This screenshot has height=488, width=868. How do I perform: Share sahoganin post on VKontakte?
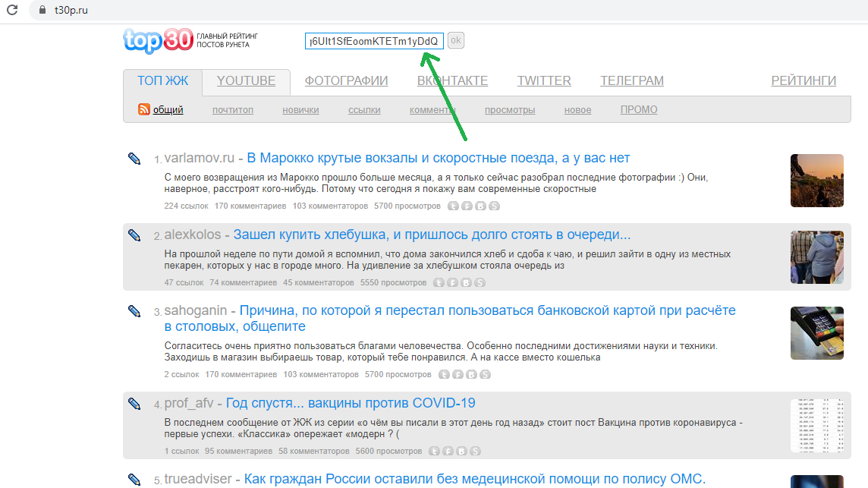472,374
